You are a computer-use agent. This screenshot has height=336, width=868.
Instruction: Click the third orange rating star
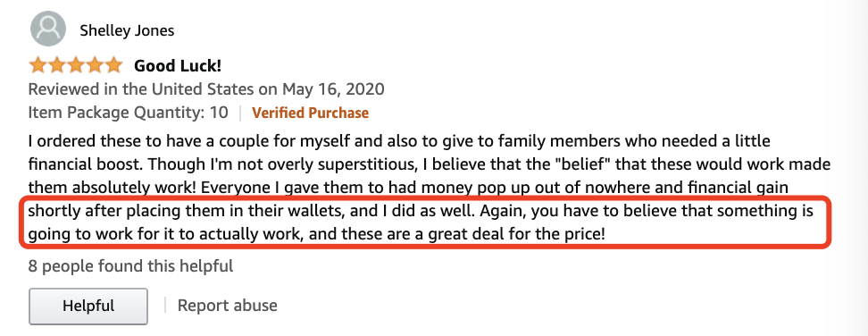(x=76, y=66)
